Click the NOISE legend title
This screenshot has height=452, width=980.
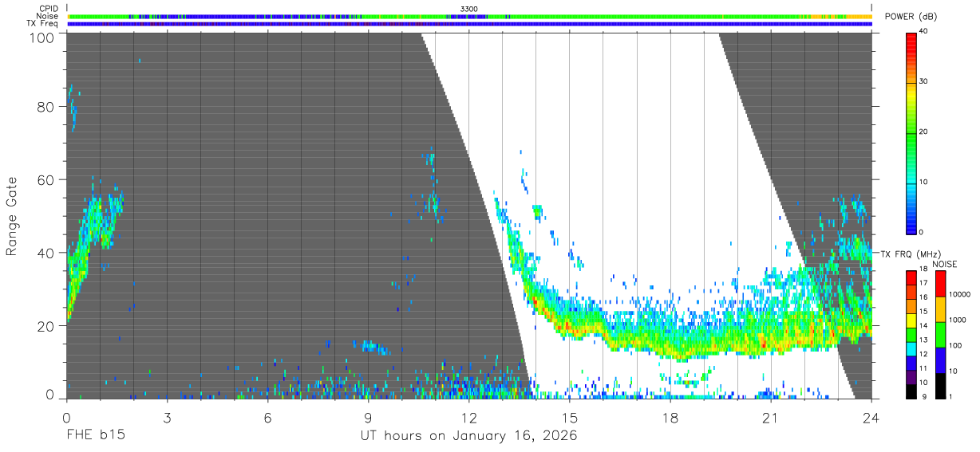(946, 264)
